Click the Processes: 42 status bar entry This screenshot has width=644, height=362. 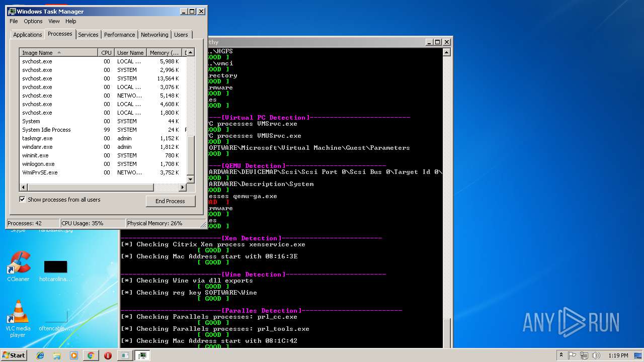click(33, 223)
